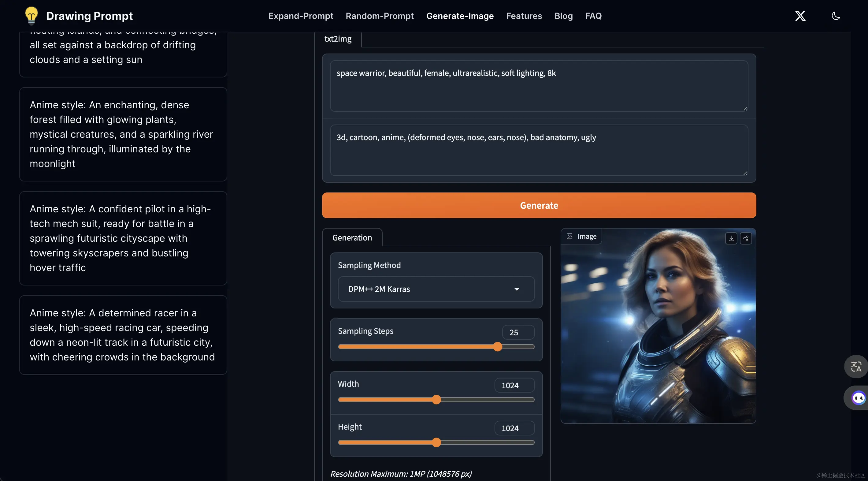
Task: Focus the negative prompt text box
Action: [539, 150]
